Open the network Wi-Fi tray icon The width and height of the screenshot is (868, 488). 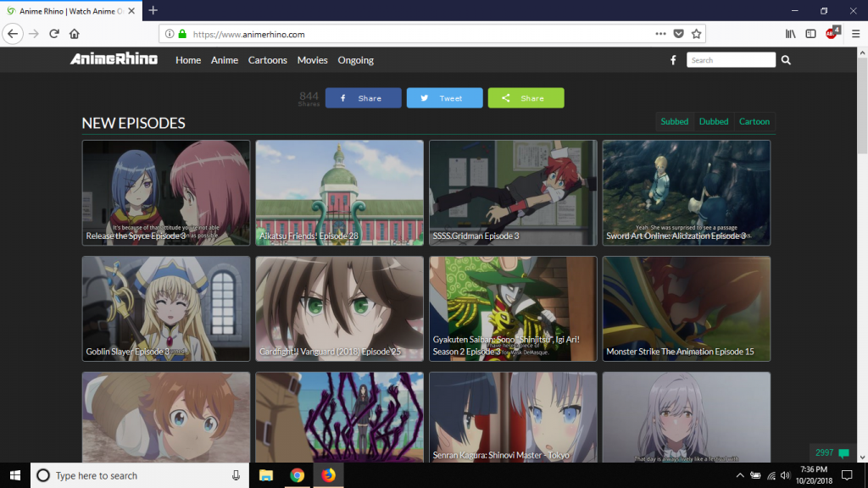coord(771,475)
